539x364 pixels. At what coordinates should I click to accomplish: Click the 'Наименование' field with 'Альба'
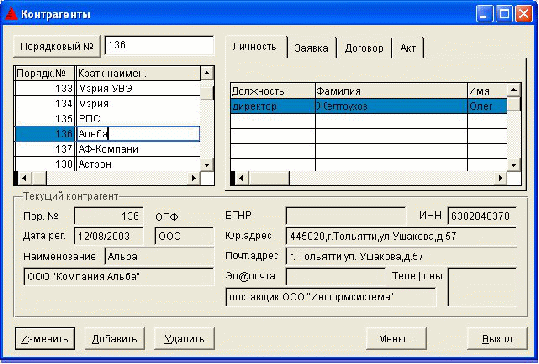[159, 256]
